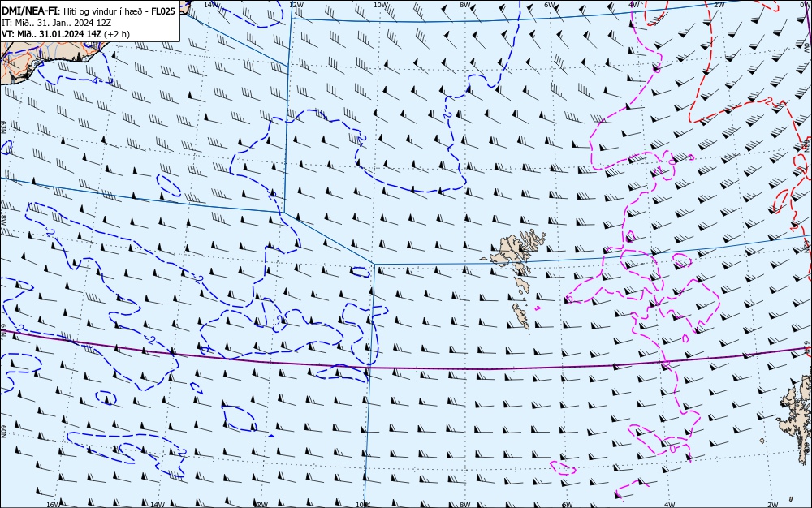
Task: Click the small magenta contour loop near 6W bottom
Action: click(563, 467)
